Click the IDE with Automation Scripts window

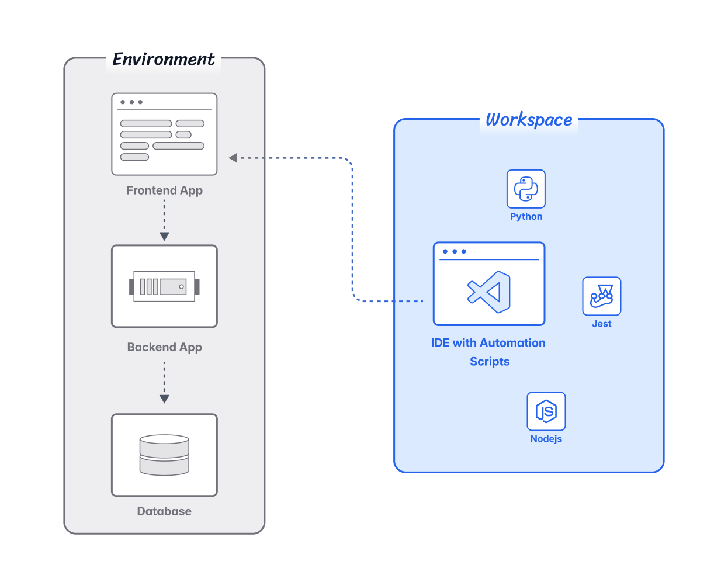click(488, 283)
